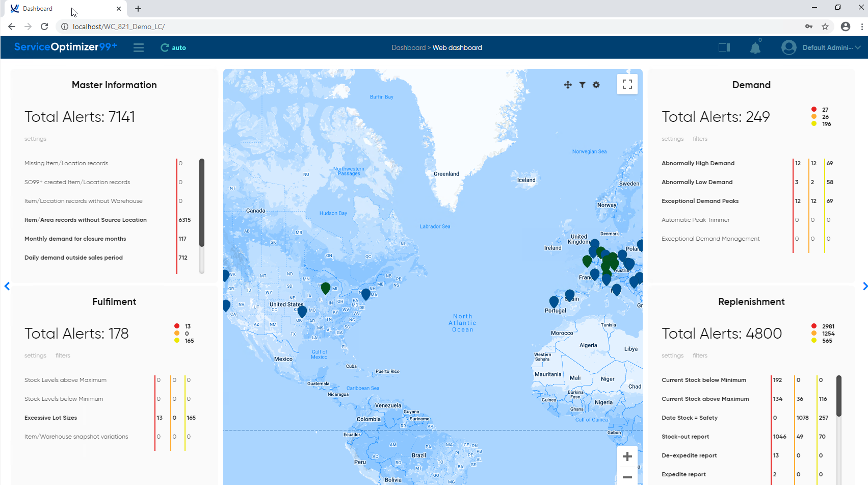Open Automatic Peak Trimmer row
This screenshot has width=868, height=485.
[748, 220]
